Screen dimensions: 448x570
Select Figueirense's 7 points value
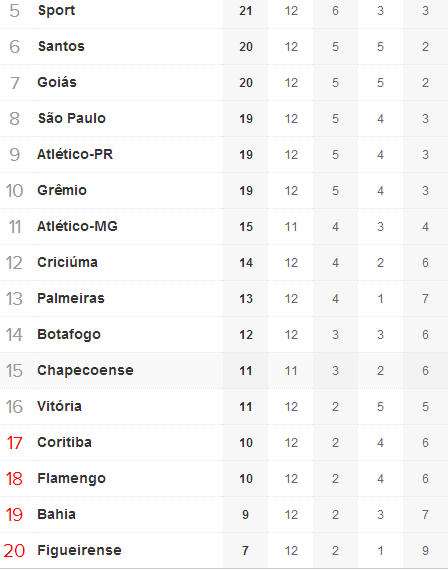tap(245, 551)
